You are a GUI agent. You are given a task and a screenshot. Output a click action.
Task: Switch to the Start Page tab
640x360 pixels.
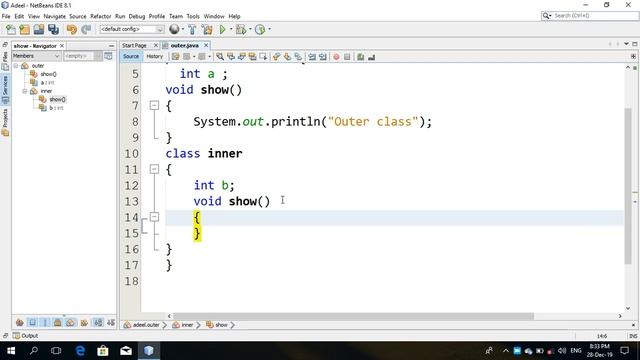pyautogui.click(x=134, y=45)
